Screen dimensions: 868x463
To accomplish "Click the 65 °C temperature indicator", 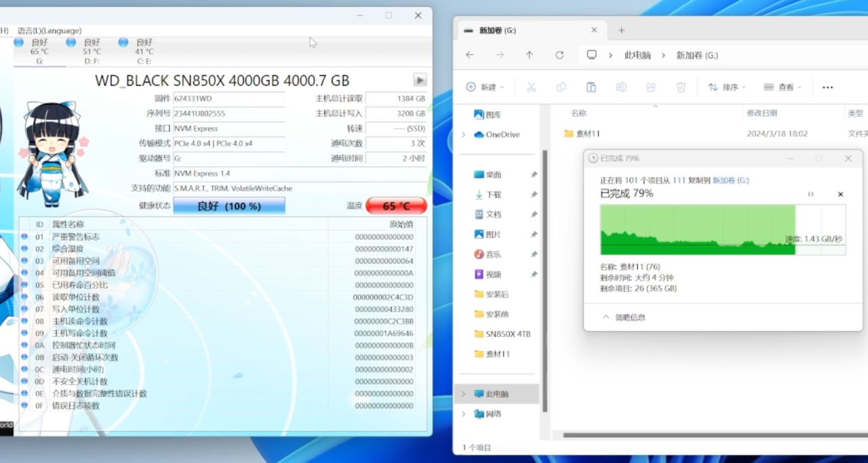I will 396,205.
